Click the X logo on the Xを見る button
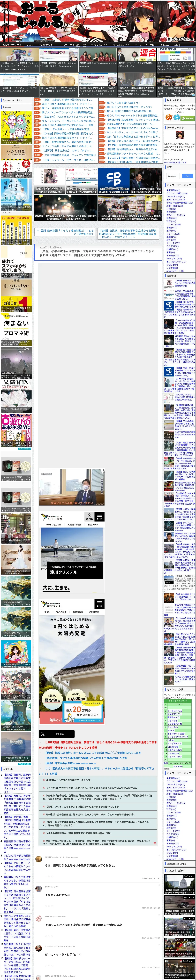 (x=43, y=734)
